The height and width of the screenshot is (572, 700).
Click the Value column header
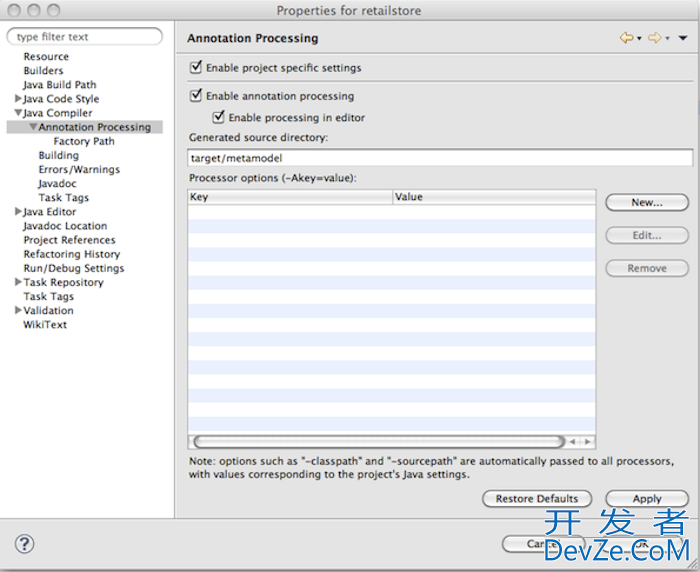pyautogui.click(x=494, y=197)
